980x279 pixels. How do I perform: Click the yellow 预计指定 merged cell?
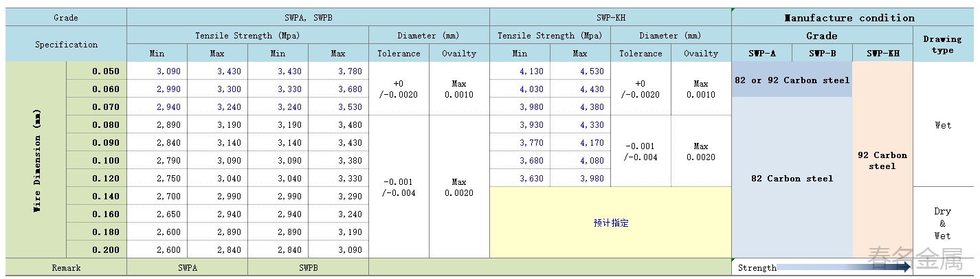pyautogui.click(x=610, y=223)
